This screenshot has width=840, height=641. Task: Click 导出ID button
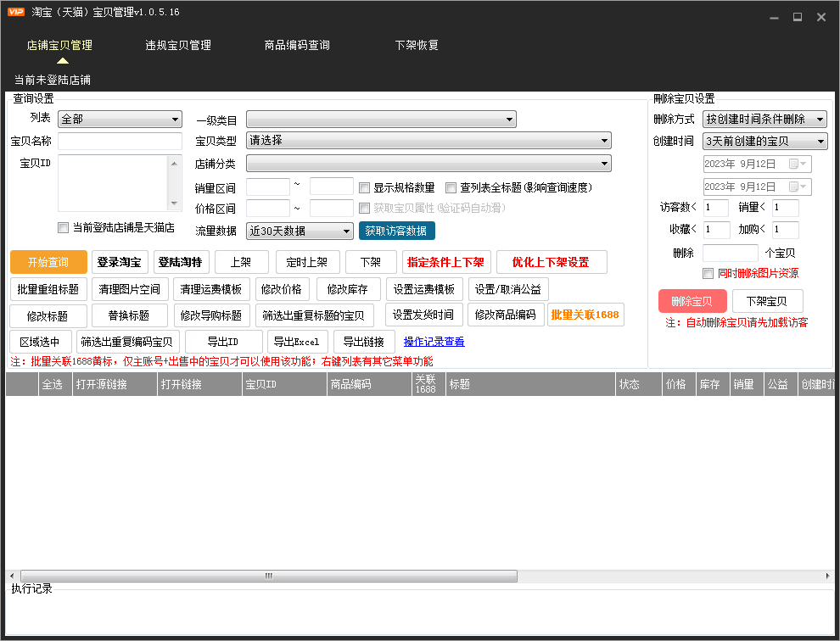click(x=224, y=342)
